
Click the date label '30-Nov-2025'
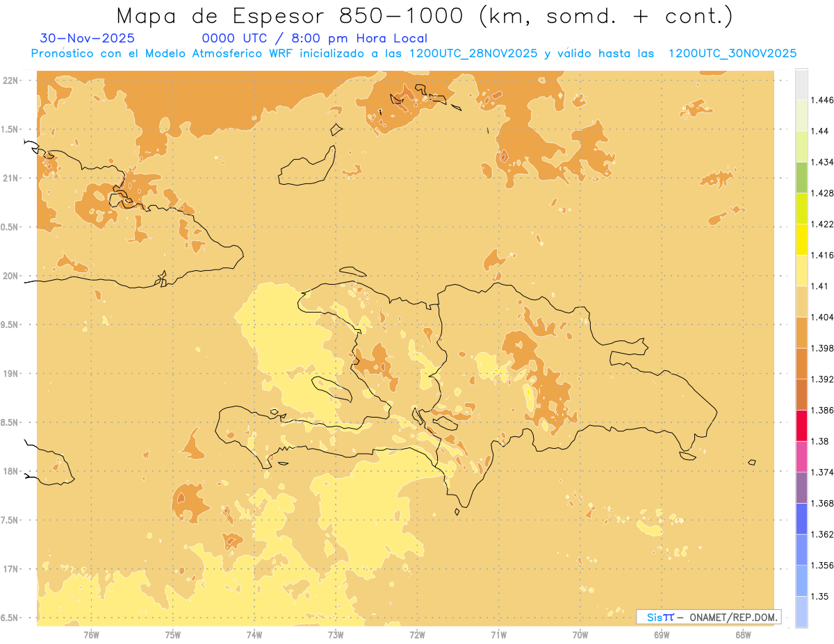(88, 38)
